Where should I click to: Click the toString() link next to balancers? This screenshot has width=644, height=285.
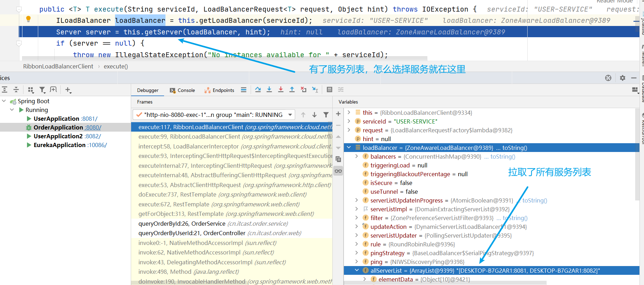pos(503,157)
